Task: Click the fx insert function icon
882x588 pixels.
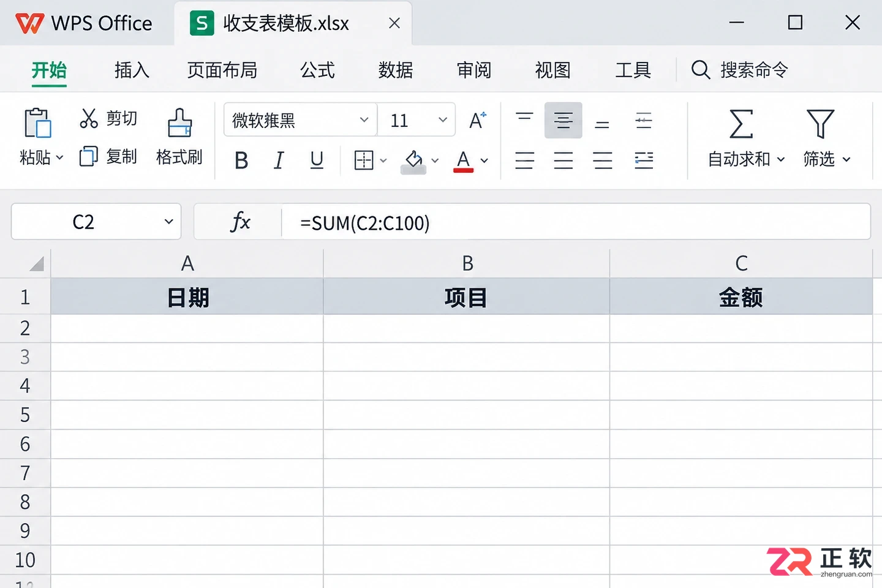Action: [x=240, y=222]
